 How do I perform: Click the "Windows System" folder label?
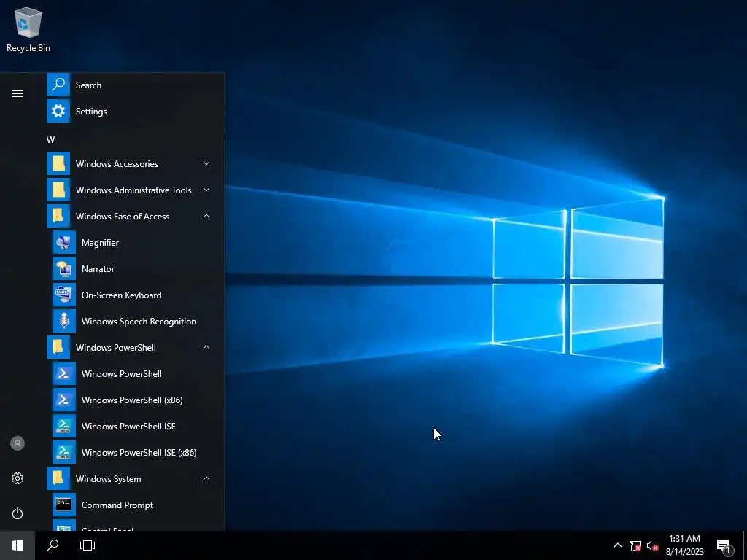click(x=108, y=478)
